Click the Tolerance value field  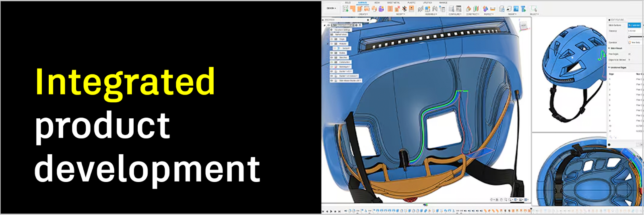pyautogui.click(x=635, y=31)
